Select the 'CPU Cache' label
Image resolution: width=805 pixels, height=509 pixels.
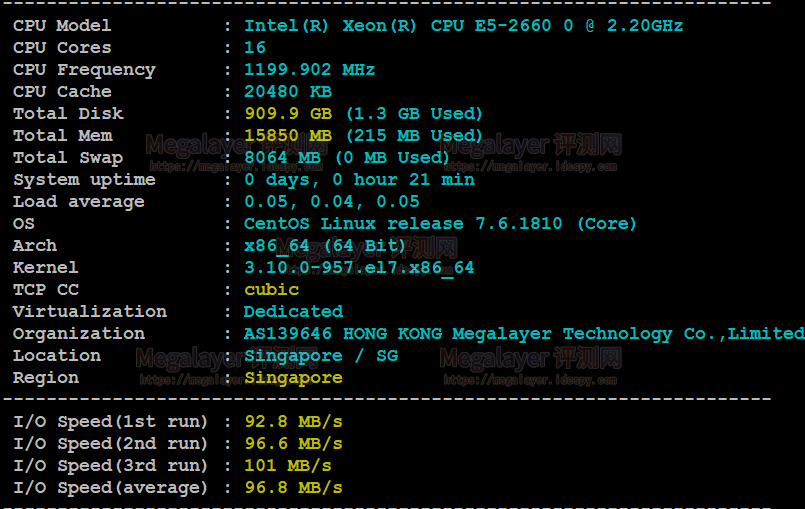[62, 92]
